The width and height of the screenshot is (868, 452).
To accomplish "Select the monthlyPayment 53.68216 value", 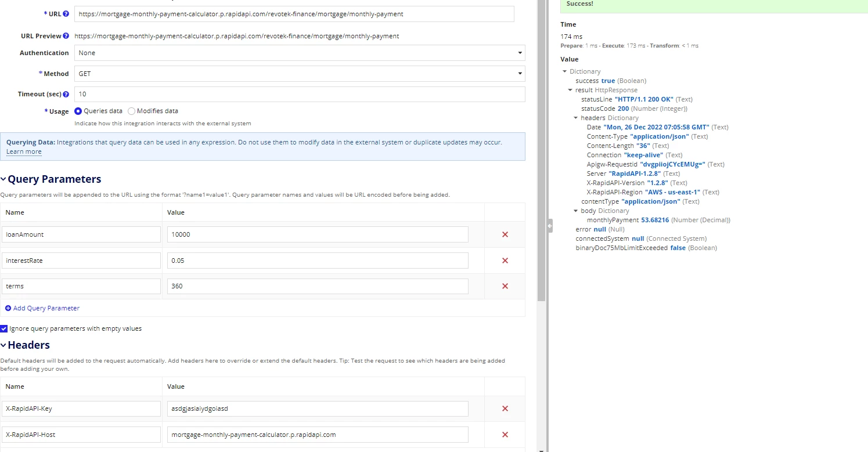I will pyautogui.click(x=655, y=220).
